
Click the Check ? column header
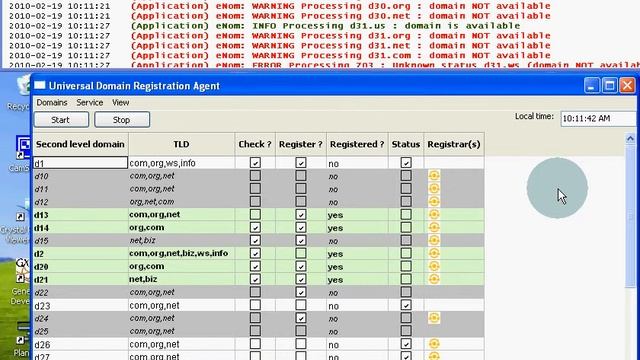click(255, 144)
